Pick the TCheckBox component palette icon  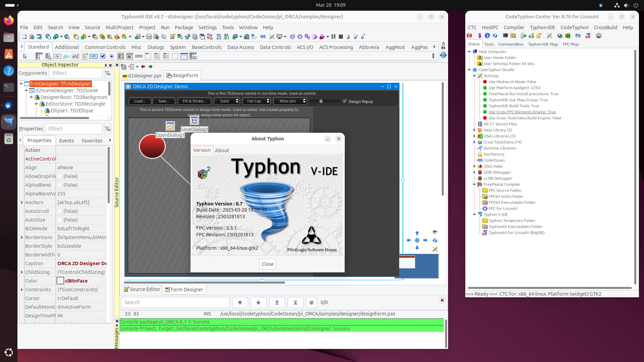point(103,56)
